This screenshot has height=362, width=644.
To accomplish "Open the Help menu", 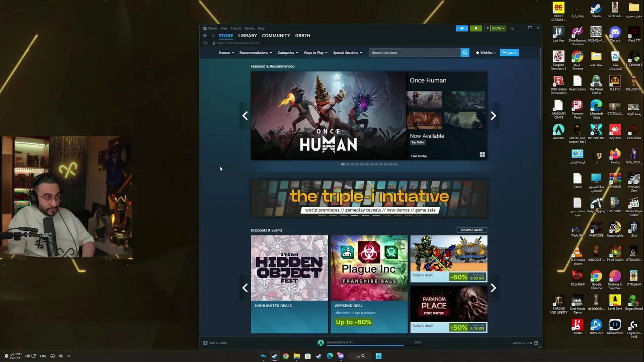I will click(261, 28).
